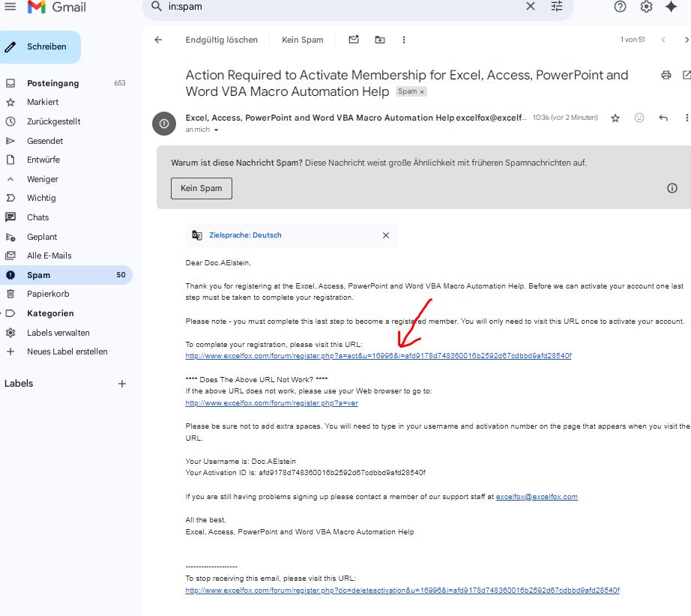Click the Labels heading in the sidebar
The image size is (691, 616).
click(19, 384)
